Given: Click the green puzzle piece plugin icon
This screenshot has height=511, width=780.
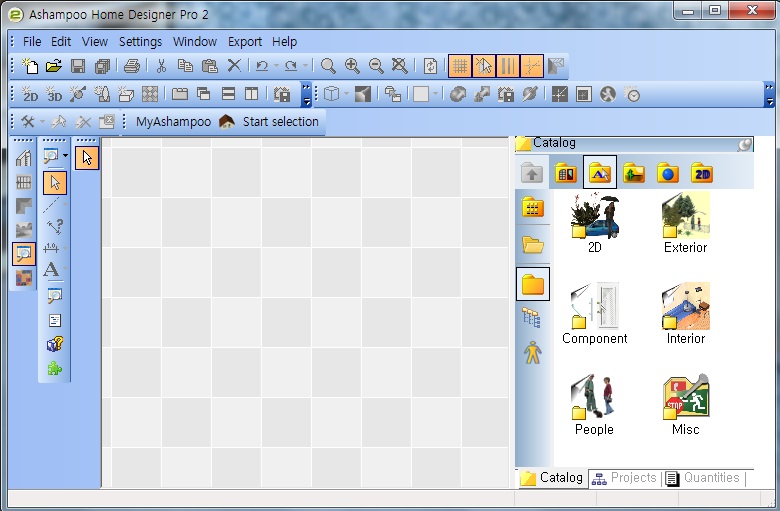Looking at the screenshot, I should 54,368.
